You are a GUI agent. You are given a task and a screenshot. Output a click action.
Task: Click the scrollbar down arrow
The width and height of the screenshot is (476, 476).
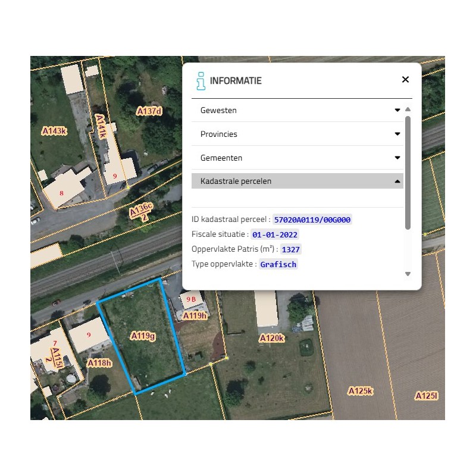pyautogui.click(x=408, y=274)
